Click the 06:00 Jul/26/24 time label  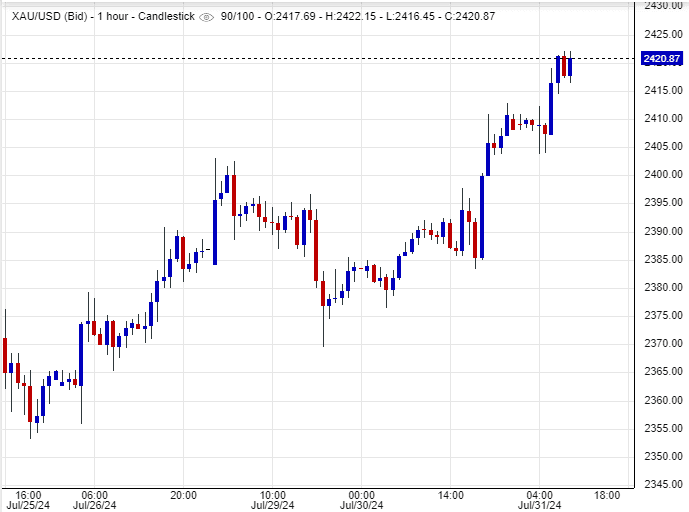(x=94, y=500)
